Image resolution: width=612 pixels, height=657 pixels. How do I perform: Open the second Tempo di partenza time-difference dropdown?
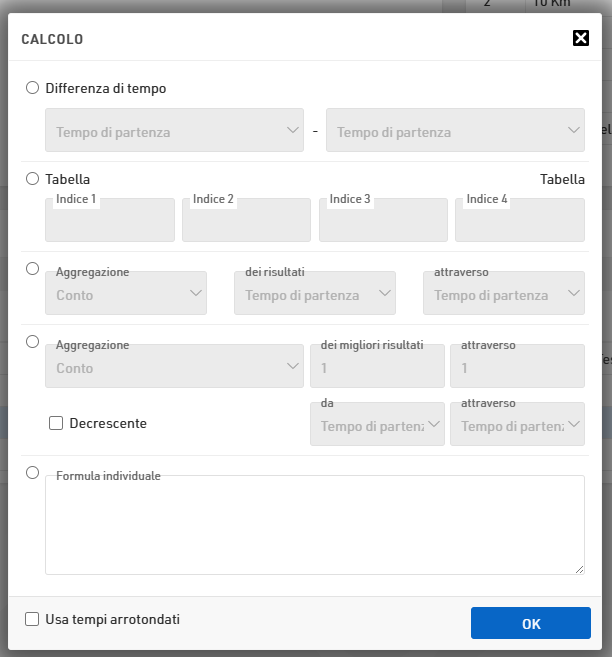coord(455,131)
